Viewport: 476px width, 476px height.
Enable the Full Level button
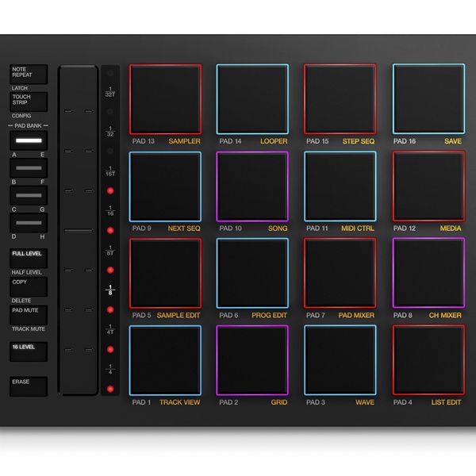[29, 258]
